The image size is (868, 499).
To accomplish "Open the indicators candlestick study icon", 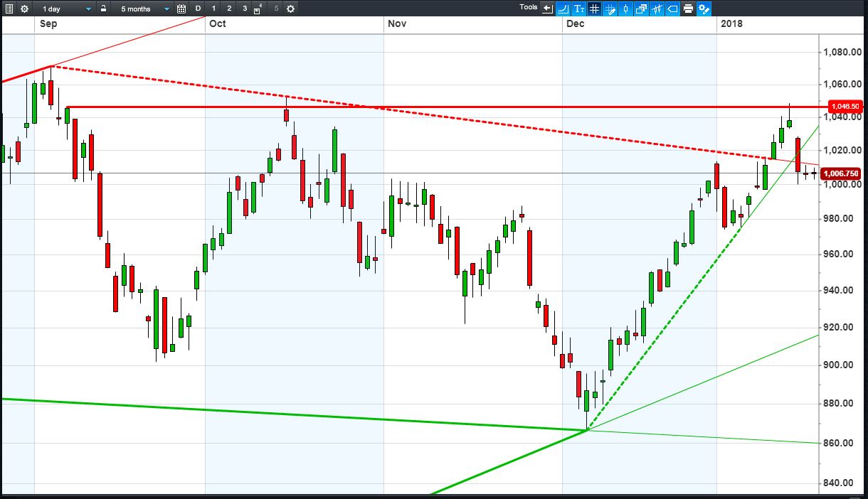I will click(657, 9).
